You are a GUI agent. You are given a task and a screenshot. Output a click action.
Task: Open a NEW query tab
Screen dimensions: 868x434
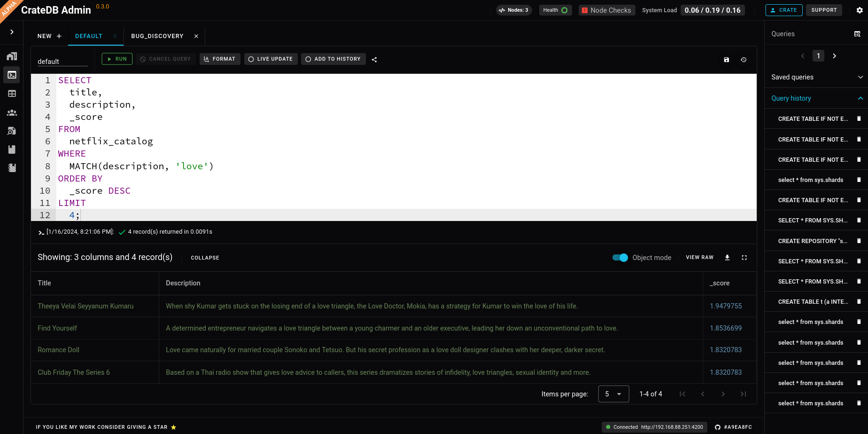click(x=49, y=36)
